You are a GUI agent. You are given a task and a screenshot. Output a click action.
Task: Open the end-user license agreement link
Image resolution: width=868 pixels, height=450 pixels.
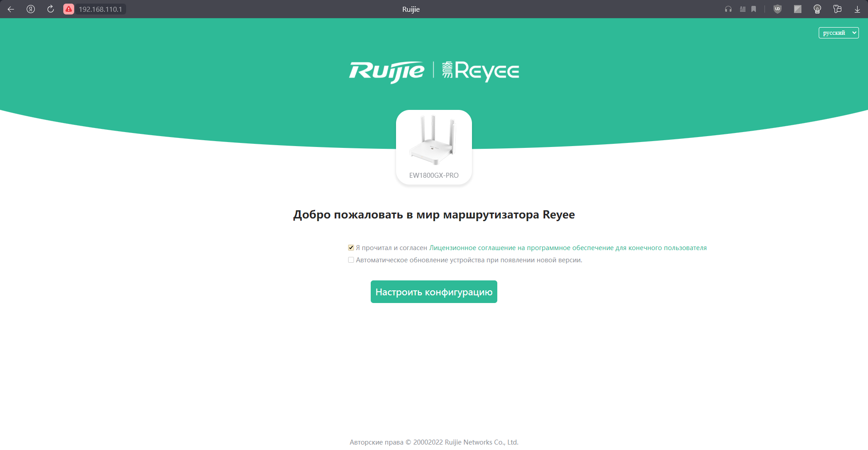tap(568, 248)
